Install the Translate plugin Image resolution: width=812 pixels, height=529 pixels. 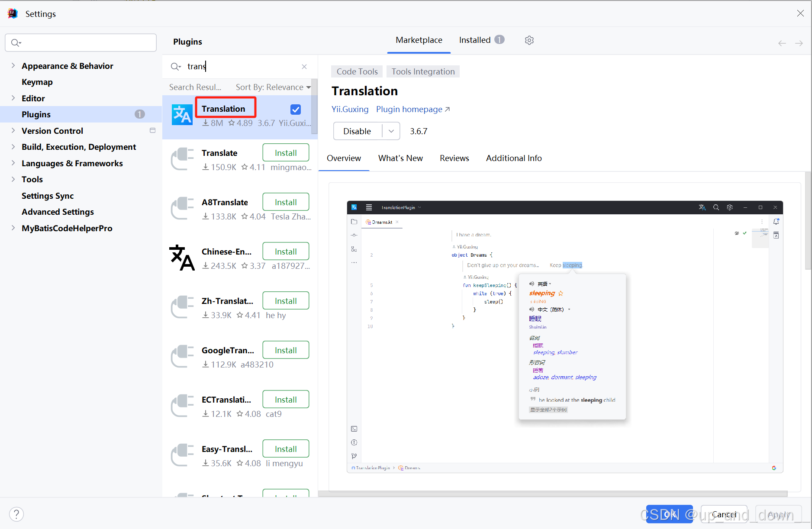(x=286, y=153)
